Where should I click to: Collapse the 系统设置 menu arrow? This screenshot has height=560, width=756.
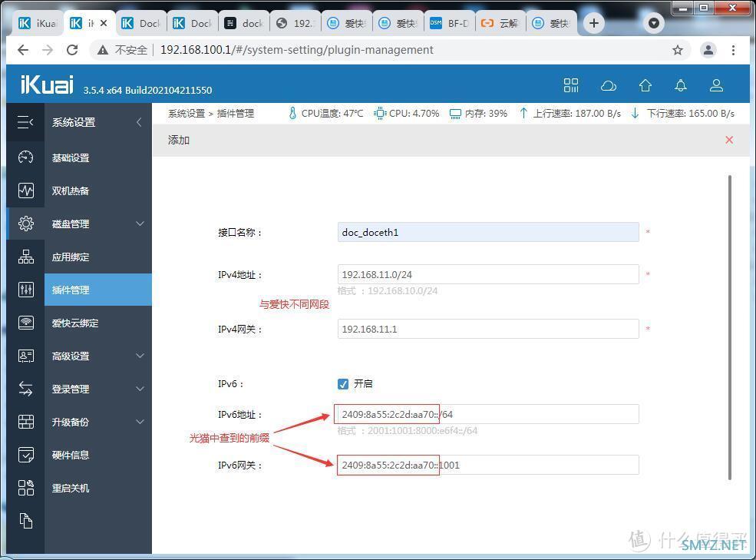coord(139,122)
